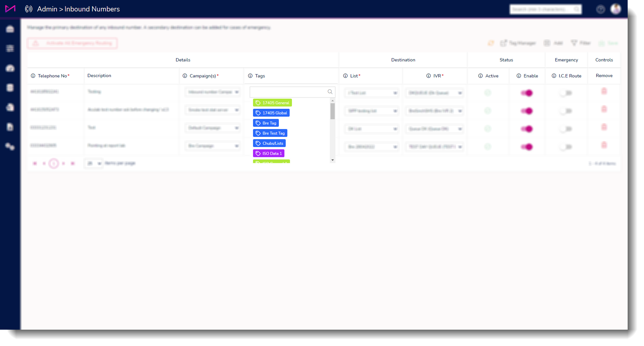Click the app logo in top-left corner
644x346 pixels.
click(10, 9)
